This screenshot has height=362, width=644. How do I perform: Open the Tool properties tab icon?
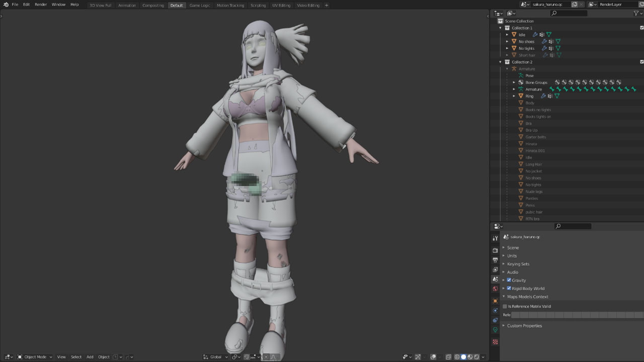coord(495,238)
